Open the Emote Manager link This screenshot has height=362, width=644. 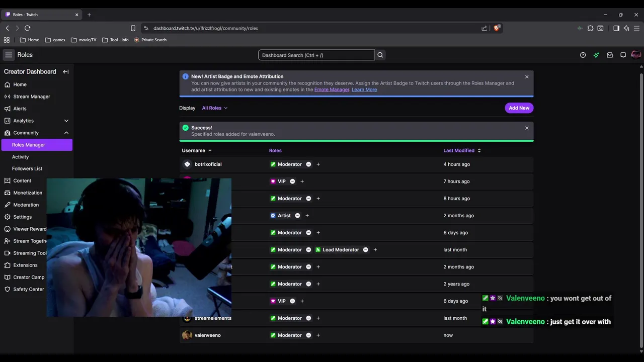coord(332,89)
